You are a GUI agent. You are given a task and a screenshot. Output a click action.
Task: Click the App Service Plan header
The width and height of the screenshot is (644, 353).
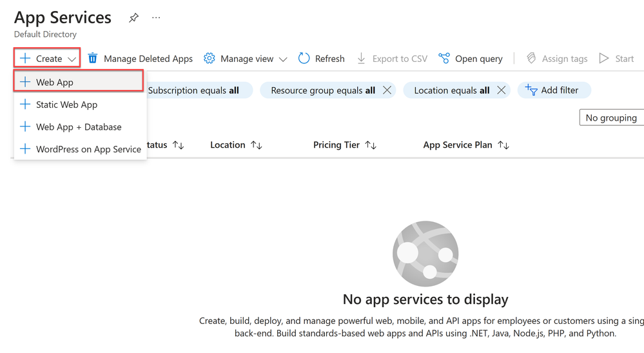tap(458, 145)
